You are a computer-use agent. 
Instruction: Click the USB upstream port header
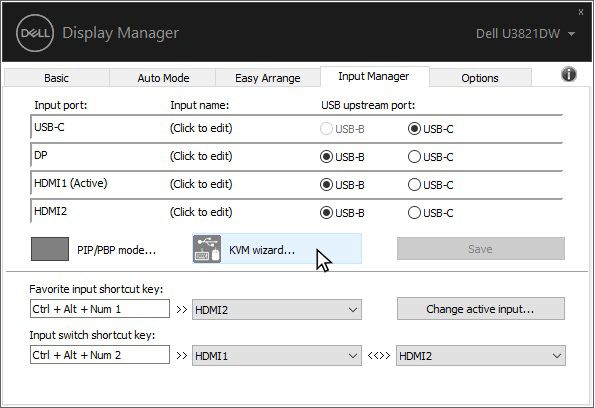coord(368,105)
